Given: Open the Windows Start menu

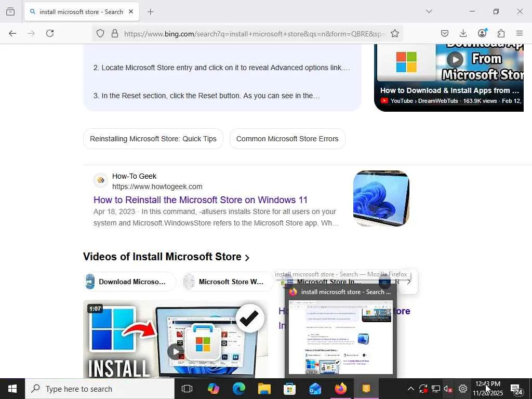Looking at the screenshot, I should pos(12,389).
